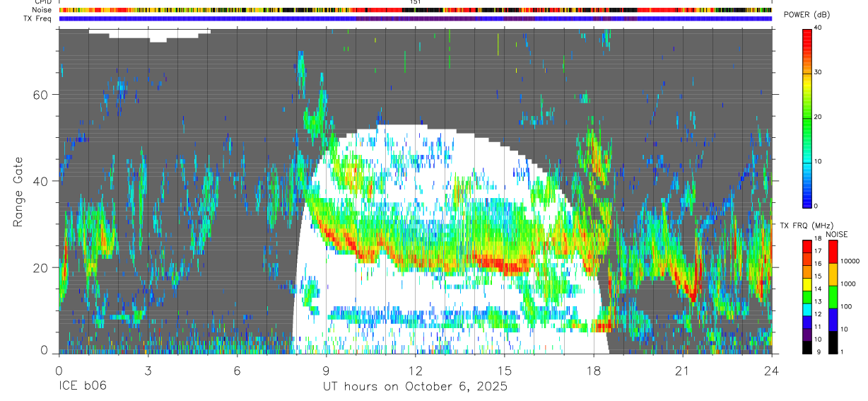This screenshot has width=868, height=401.
Task: Click the green segment of NOISE scale
Action: point(833,297)
